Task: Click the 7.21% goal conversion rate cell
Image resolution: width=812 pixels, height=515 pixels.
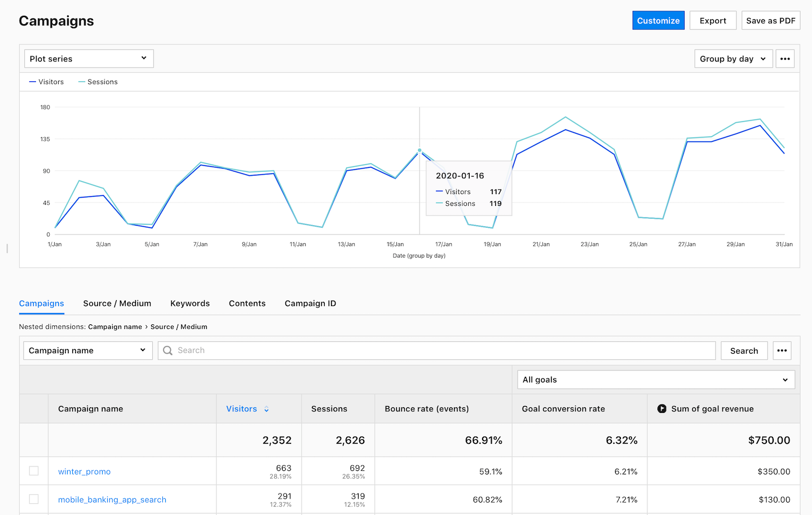Action: pyautogui.click(x=626, y=500)
